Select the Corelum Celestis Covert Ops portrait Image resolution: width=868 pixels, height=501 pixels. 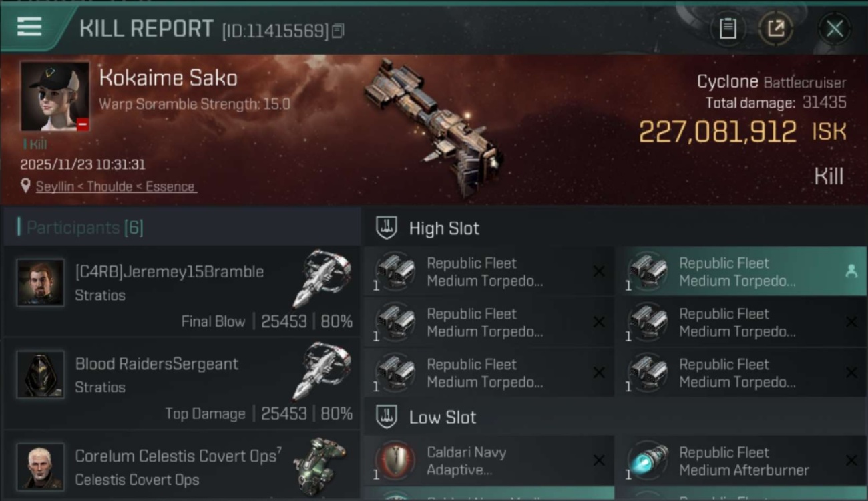coord(41,466)
